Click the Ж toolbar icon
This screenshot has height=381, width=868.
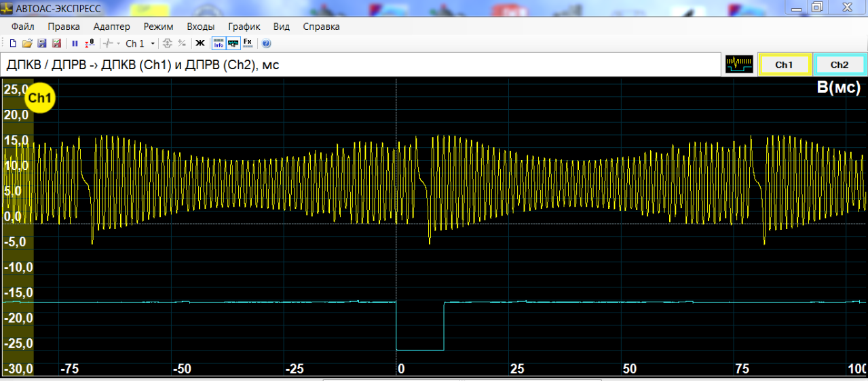(x=200, y=43)
